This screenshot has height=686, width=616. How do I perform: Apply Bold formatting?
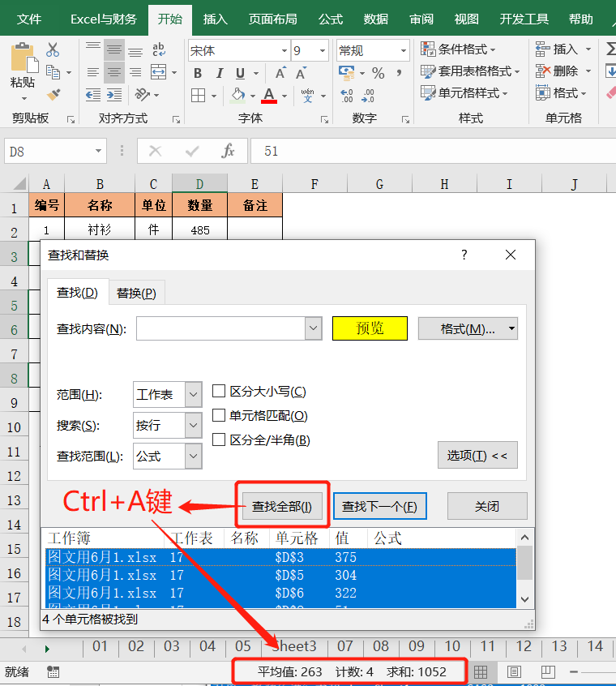point(198,73)
